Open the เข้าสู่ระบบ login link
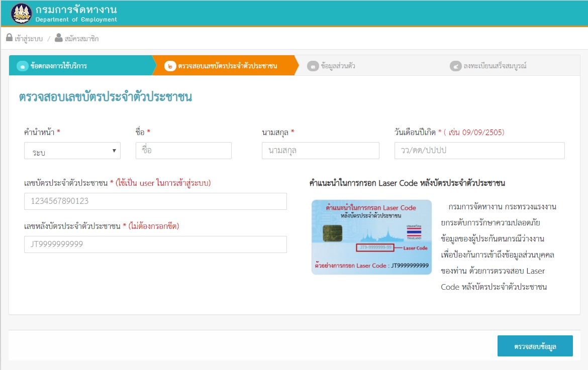This screenshot has width=588, height=370. tap(29, 39)
